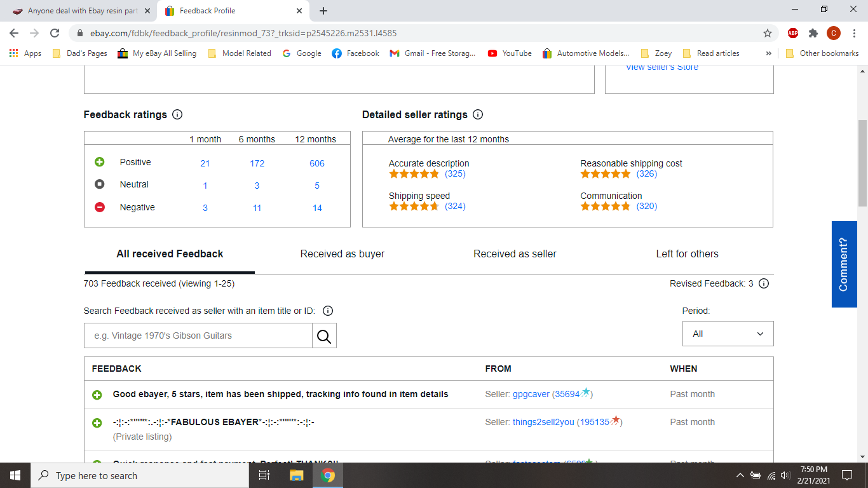868x488 pixels.
Task: Click neutral count 5 for 12 months
Action: (x=317, y=186)
